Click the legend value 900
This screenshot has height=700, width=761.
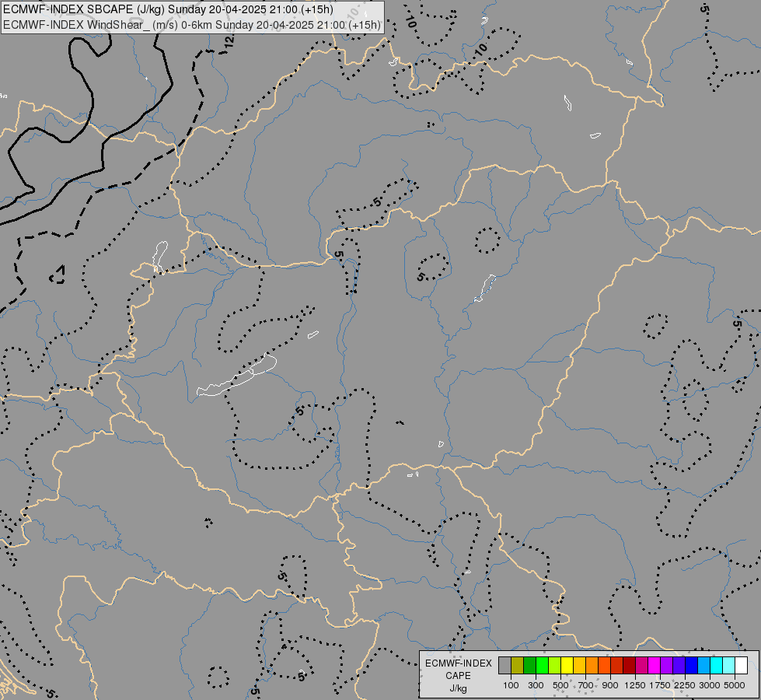610,685
